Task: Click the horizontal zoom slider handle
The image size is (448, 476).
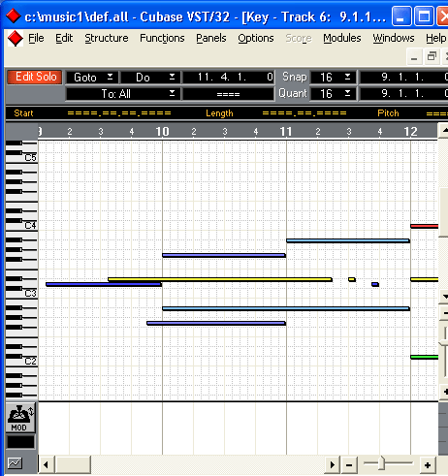Action: [x=381, y=463]
